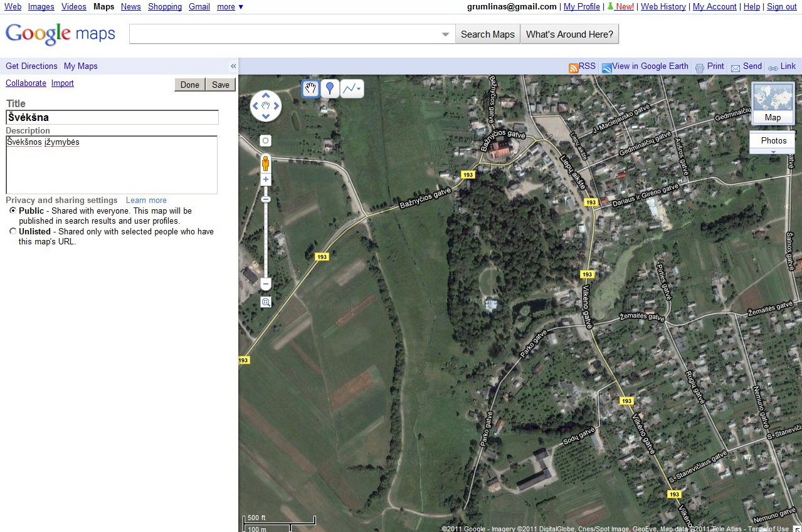Select the hand pan tool

310,88
